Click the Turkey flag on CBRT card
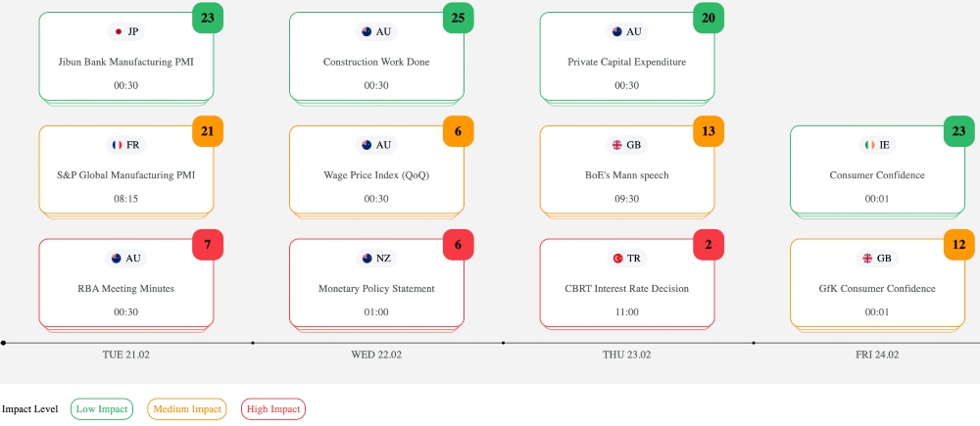 point(617,259)
